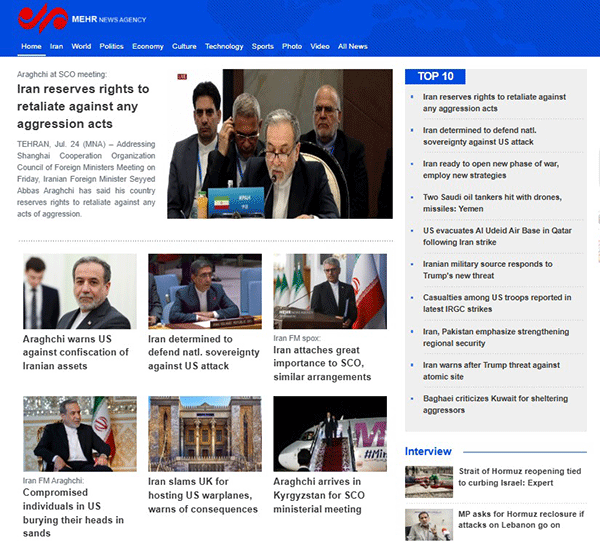Open 'MP asks for Hormuz reclosure' article
The image size is (600, 543).
click(x=521, y=519)
